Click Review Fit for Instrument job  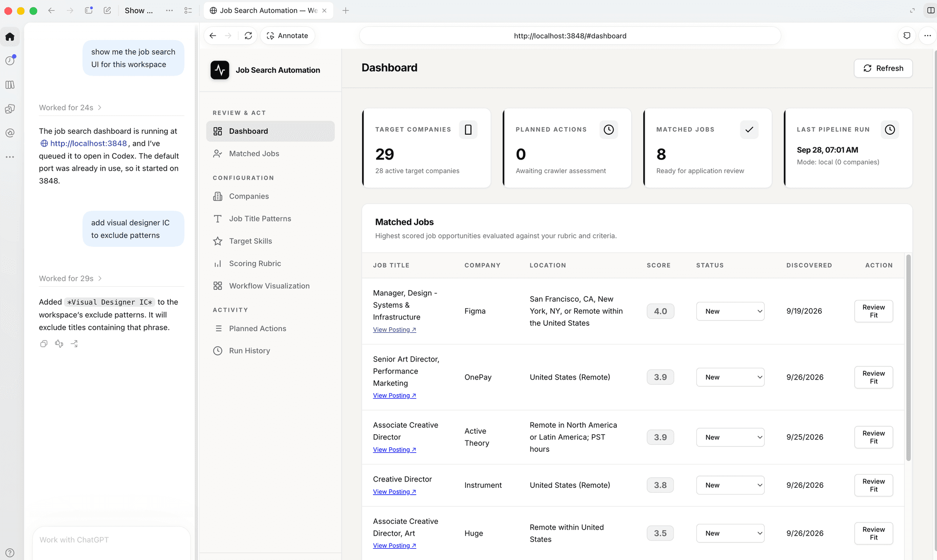coord(874,485)
